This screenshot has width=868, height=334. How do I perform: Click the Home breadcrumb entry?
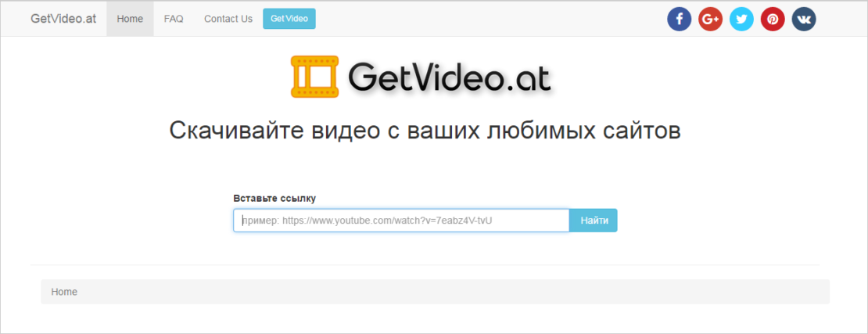(64, 292)
